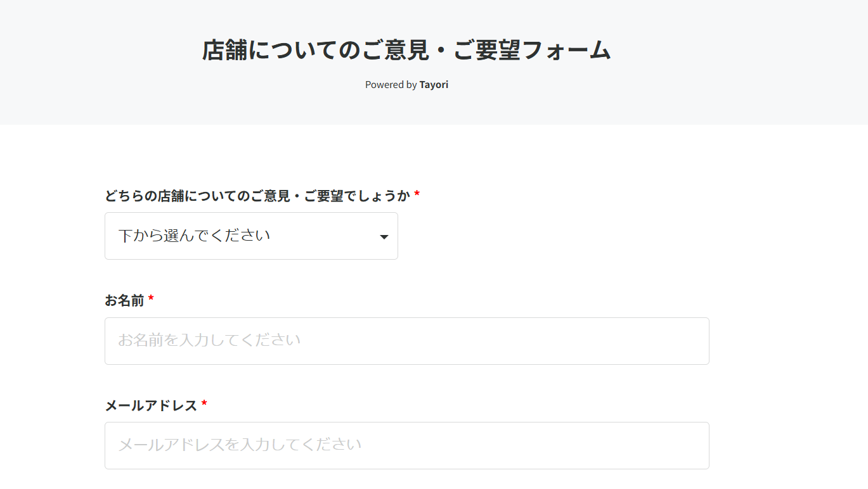Image resolution: width=868 pixels, height=489 pixels.
Task: Open the store selection dropdown
Action: 251,236
